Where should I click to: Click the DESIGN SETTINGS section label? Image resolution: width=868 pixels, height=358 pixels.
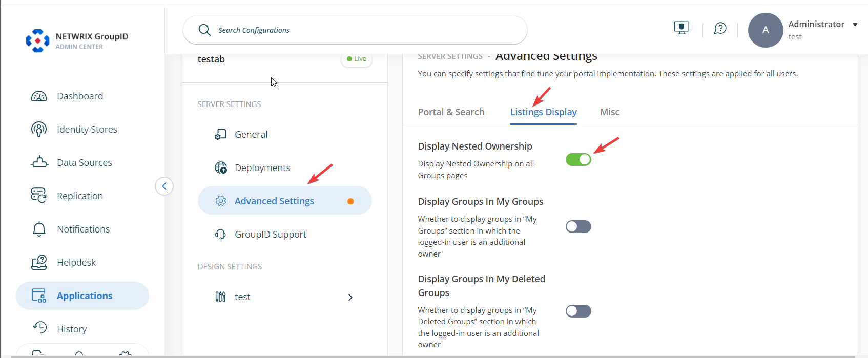[230, 266]
